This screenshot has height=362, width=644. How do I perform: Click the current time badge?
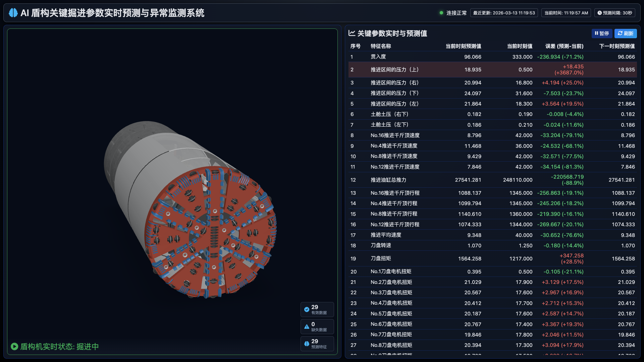566,13
